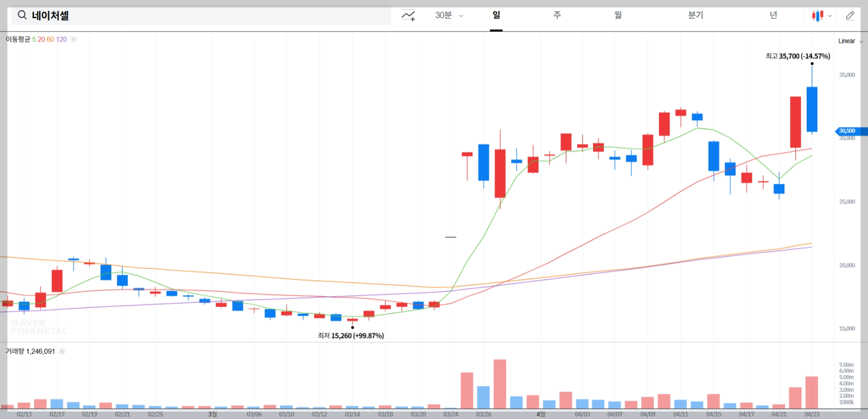Click the 15,000 price axis label
This screenshot has width=868, height=419.
pyautogui.click(x=847, y=329)
